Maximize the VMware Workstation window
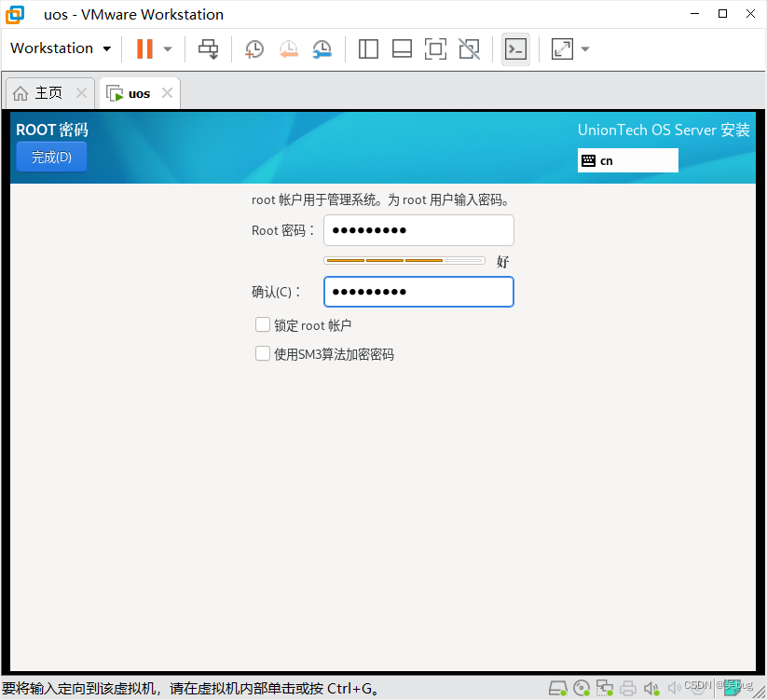Viewport: 767px width, 700px height. point(722,14)
